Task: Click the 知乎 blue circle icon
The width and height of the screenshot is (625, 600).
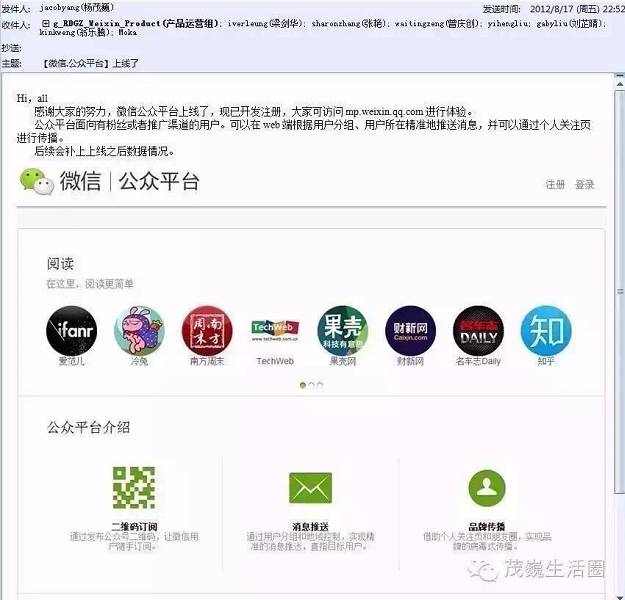Action: (546, 330)
